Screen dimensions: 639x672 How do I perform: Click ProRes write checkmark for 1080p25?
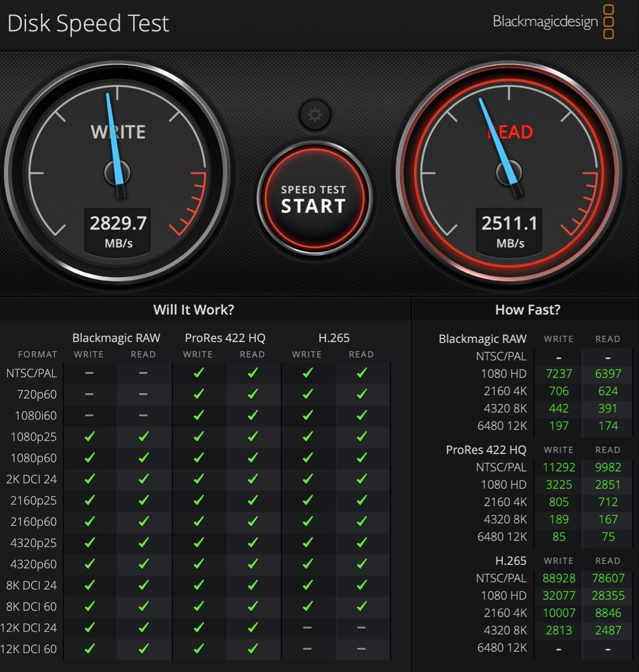(x=198, y=436)
